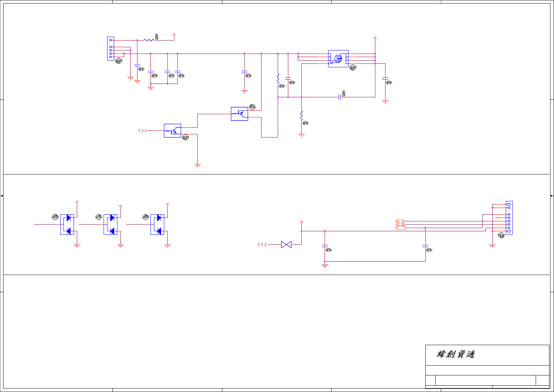Select the pentagon-shaped off-page connector
The image size is (554, 392).
[400, 228]
